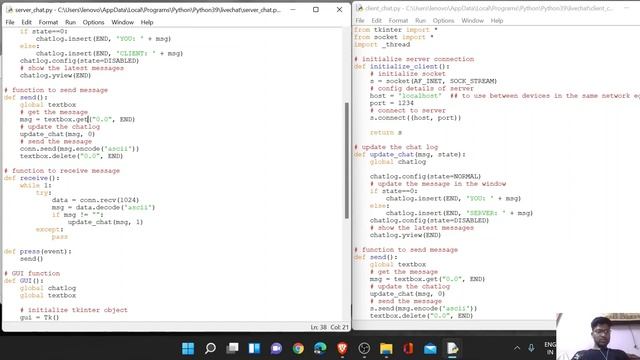640x360 pixels.
Task: Click 's.send(msg.encode('ascii'))' line
Action: (x=423, y=309)
